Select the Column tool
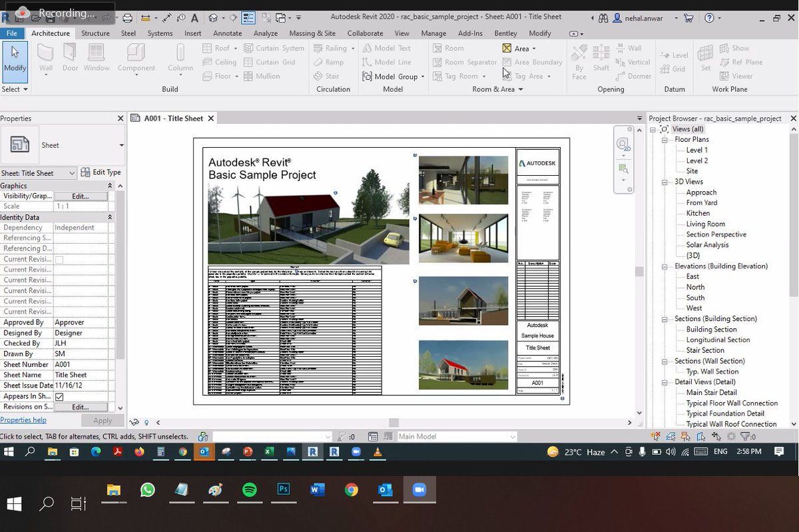The image size is (799, 532). coord(180,57)
